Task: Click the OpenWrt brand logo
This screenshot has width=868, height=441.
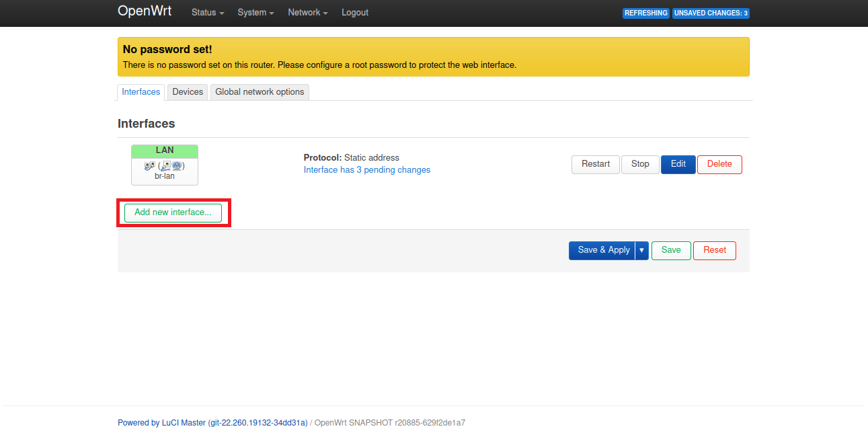Action: 145,11
